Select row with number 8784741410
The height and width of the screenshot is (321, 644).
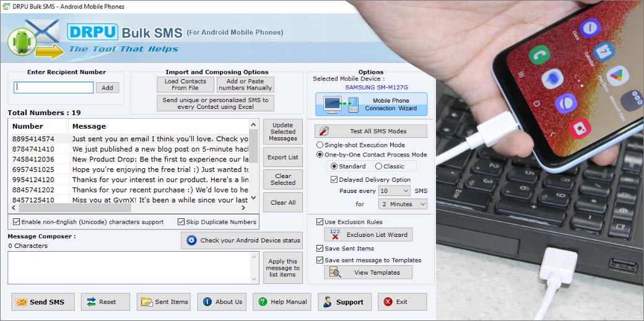coord(129,149)
